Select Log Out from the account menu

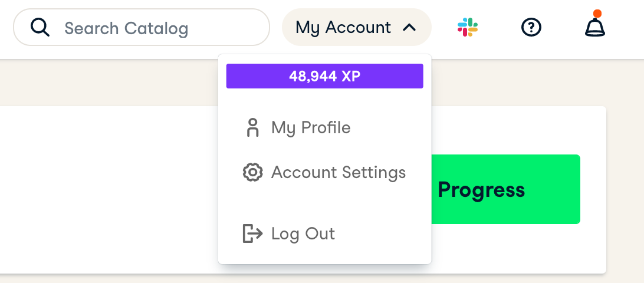303,233
